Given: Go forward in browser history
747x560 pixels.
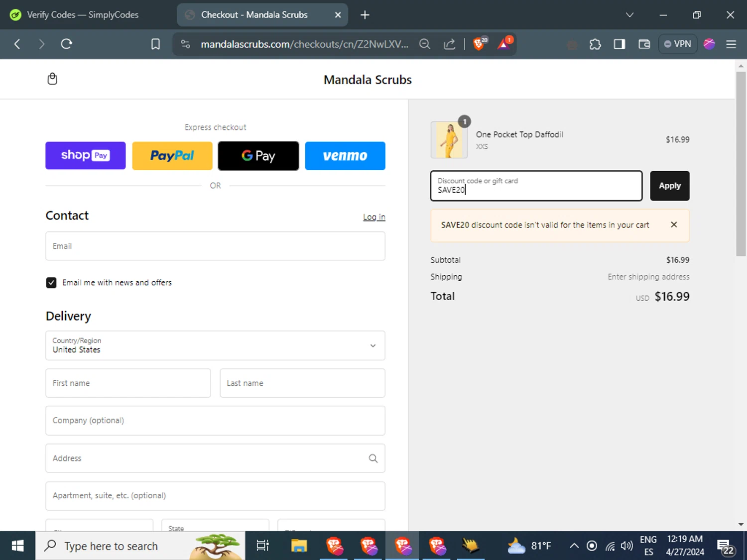Looking at the screenshot, I should [x=41, y=44].
